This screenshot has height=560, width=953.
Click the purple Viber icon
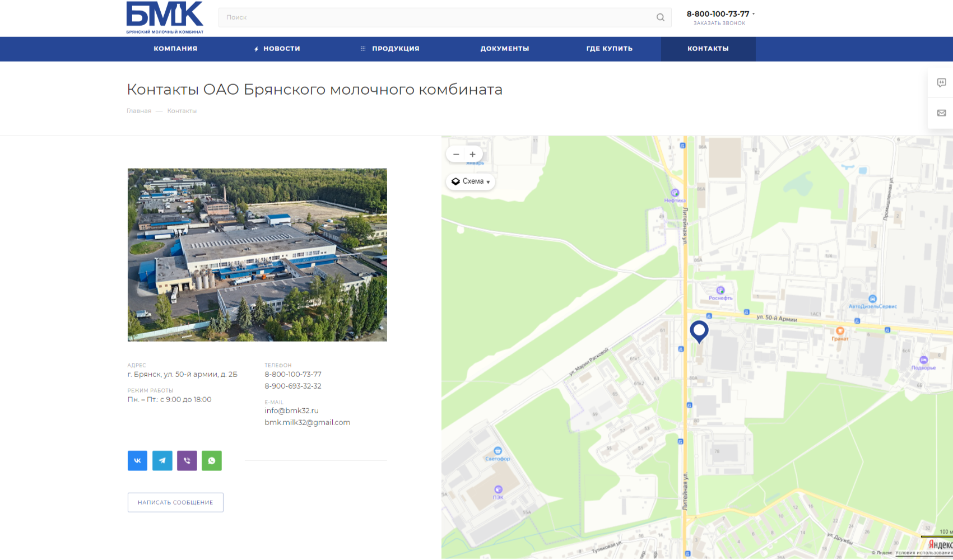[187, 461]
